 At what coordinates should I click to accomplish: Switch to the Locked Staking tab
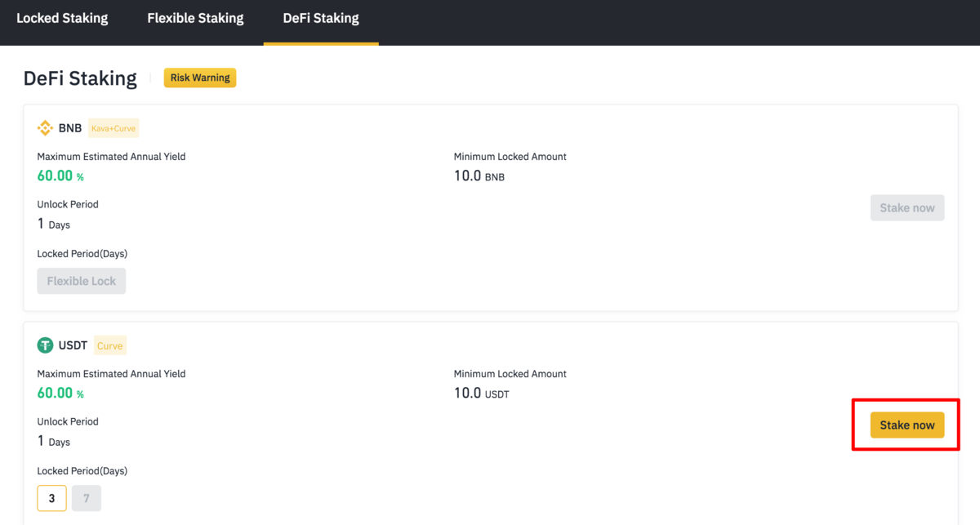tap(62, 18)
